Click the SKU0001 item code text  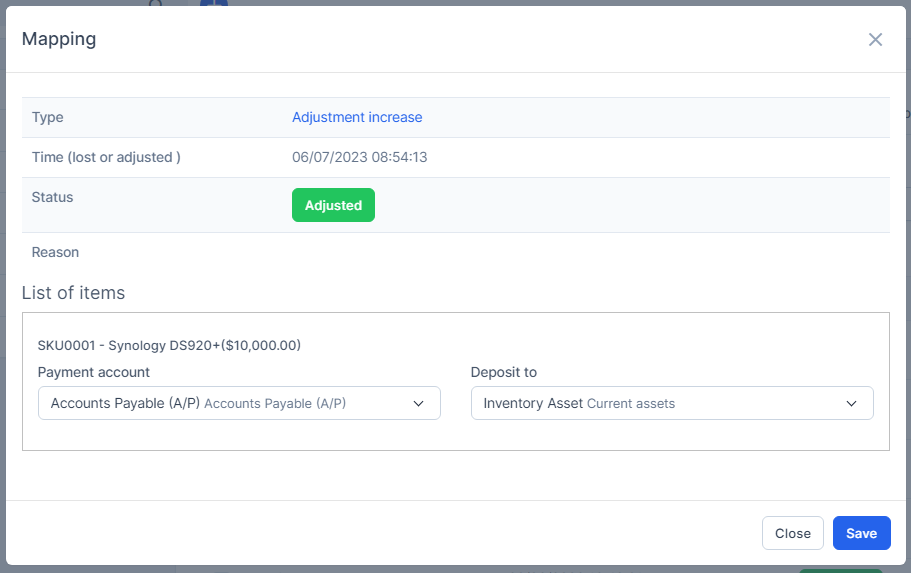pos(66,346)
